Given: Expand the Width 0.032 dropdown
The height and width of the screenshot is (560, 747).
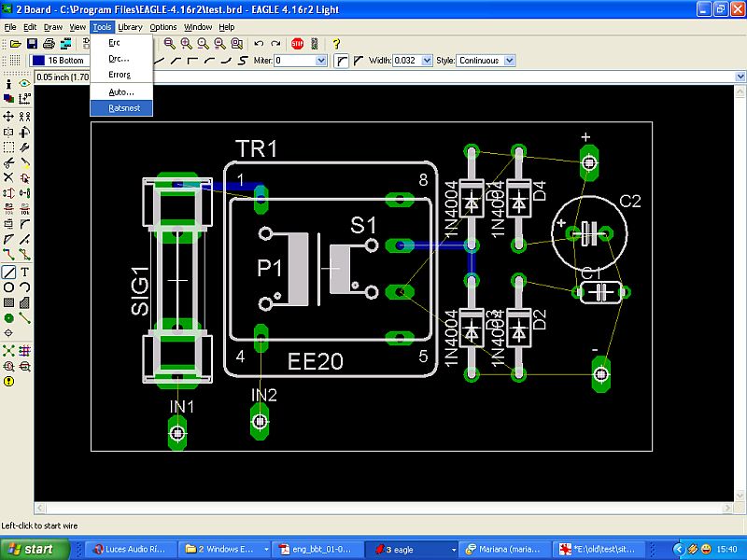Looking at the screenshot, I should pos(427,61).
